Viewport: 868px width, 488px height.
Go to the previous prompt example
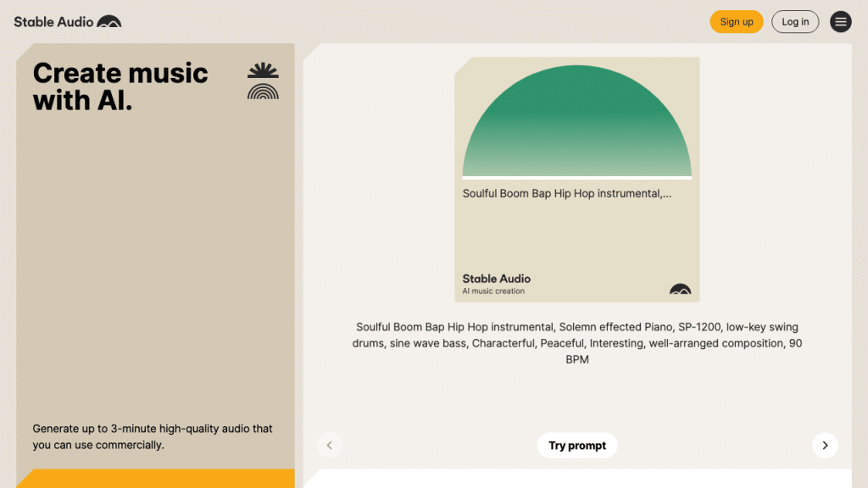pyautogui.click(x=330, y=445)
